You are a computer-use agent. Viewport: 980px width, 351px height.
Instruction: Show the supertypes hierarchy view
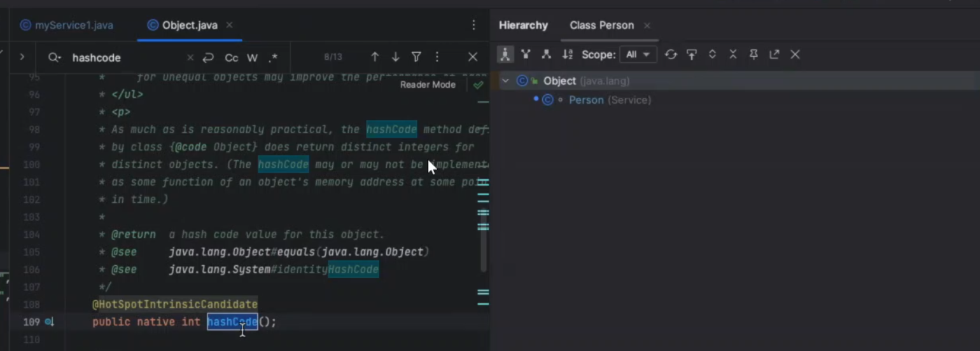526,55
